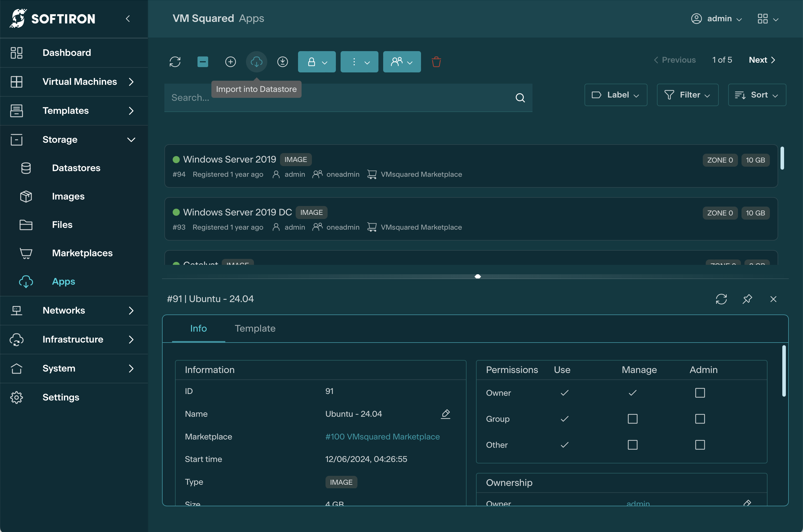Click the pencil icon to rename Ubuntu - 24.04
Image resolution: width=803 pixels, height=532 pixels.
pos(445,413)
